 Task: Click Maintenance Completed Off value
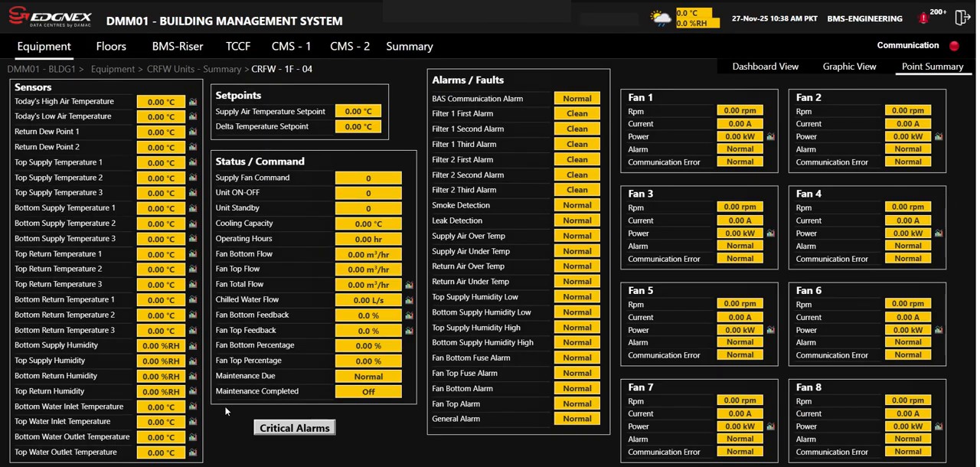click(x=368, y=392)
